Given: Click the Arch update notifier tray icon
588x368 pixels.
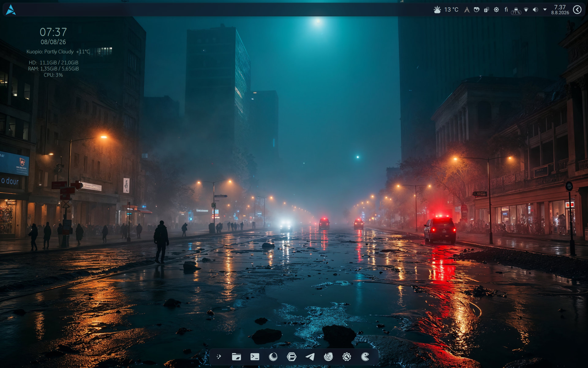Looking at the screenshot, I should 467,10.
